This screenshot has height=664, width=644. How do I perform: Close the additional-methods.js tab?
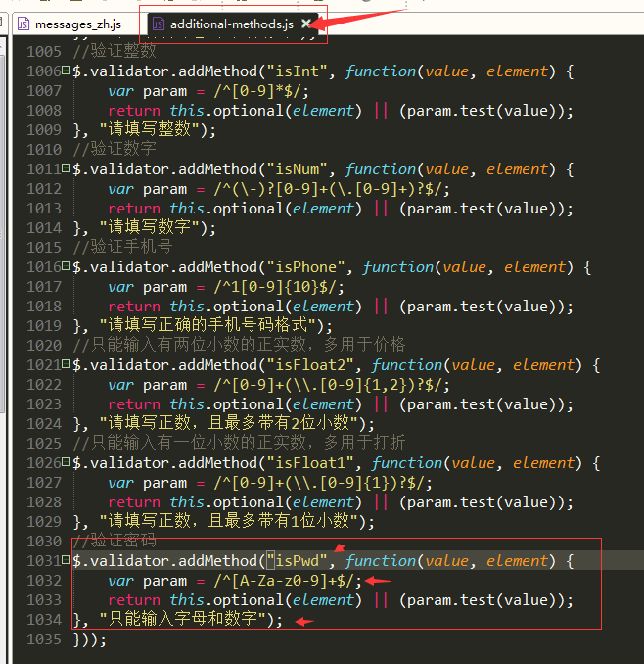[x=306, y=24]
